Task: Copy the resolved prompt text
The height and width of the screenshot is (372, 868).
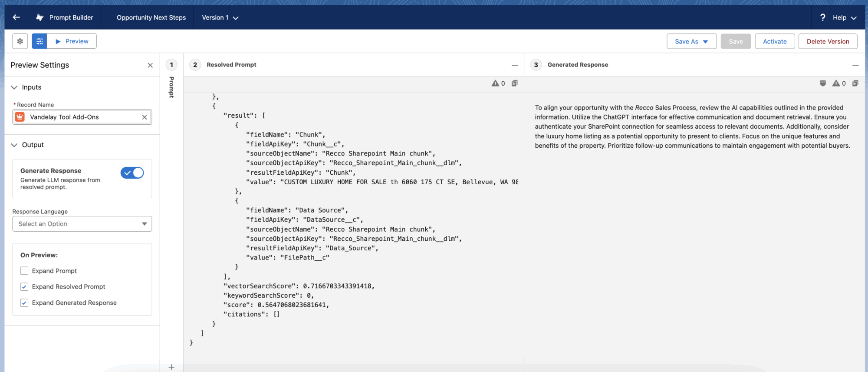Action: tap(514, 83)
